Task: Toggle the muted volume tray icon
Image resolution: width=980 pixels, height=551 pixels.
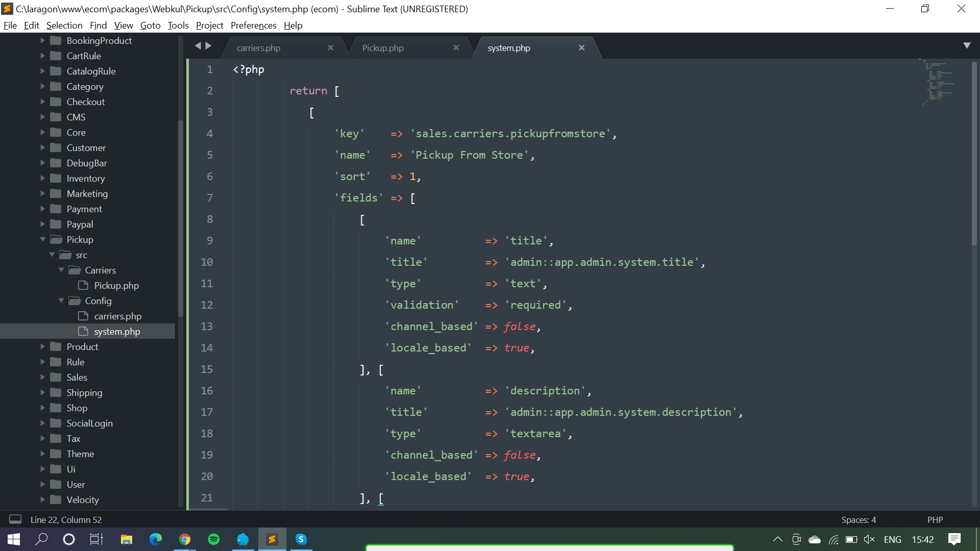Action: click(869, 539)
